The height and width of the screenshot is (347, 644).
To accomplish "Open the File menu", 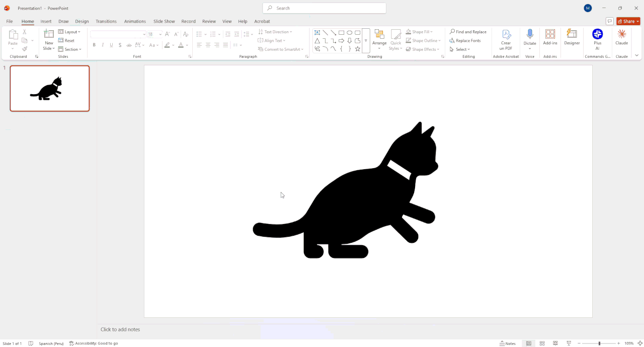I will (10, 21).
